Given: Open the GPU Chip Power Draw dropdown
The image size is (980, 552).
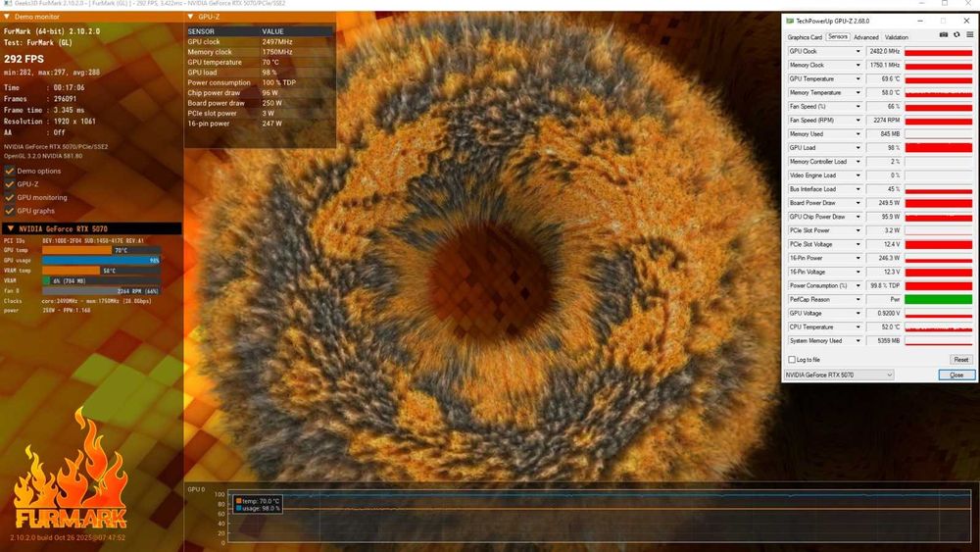Looking at the screenshot, I should pyautogui.click(x=857, y=217).
